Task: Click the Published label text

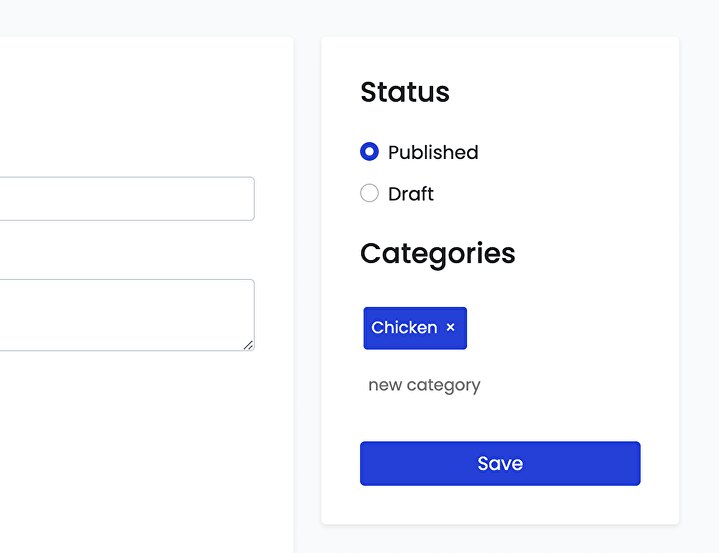Action: [433, 152]
